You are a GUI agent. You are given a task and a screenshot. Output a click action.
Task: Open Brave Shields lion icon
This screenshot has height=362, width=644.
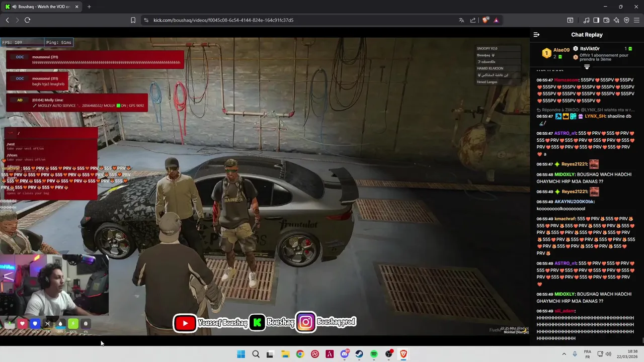coord(485,20)
